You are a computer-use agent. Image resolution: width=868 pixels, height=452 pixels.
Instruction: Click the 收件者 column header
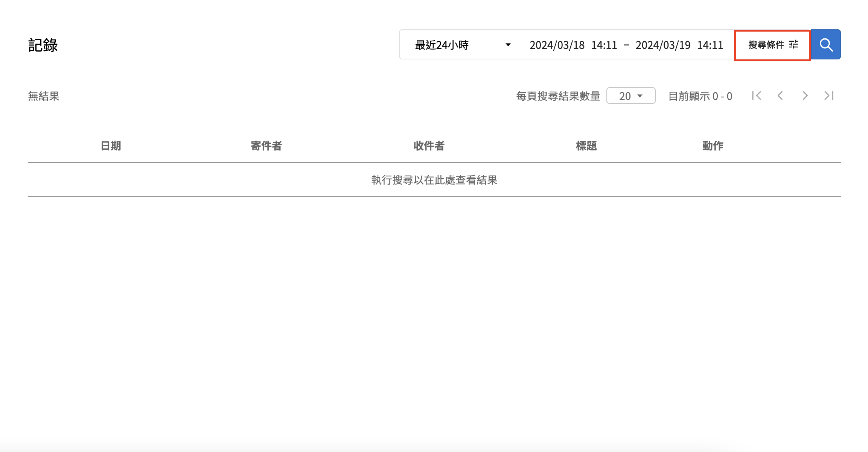point(429,146)
